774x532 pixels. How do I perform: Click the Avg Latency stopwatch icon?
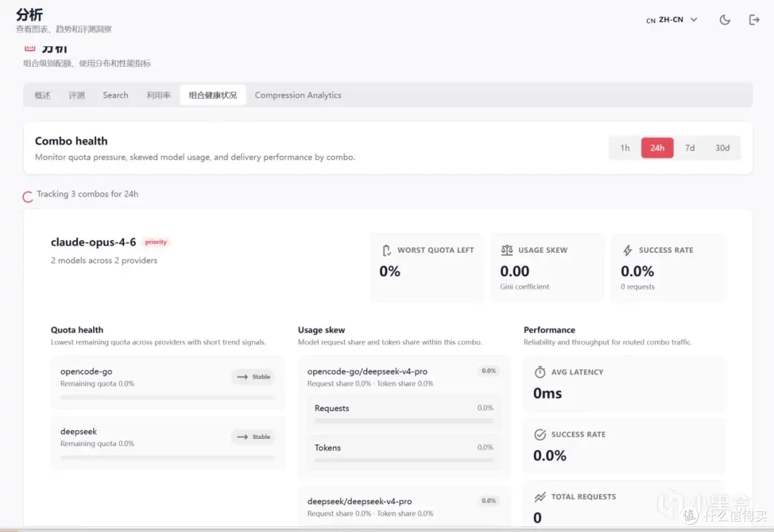(x=540, y=372)
